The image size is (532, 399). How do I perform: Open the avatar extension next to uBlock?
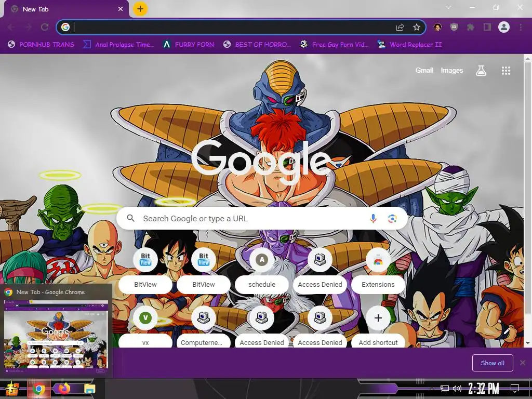point(437,27)
